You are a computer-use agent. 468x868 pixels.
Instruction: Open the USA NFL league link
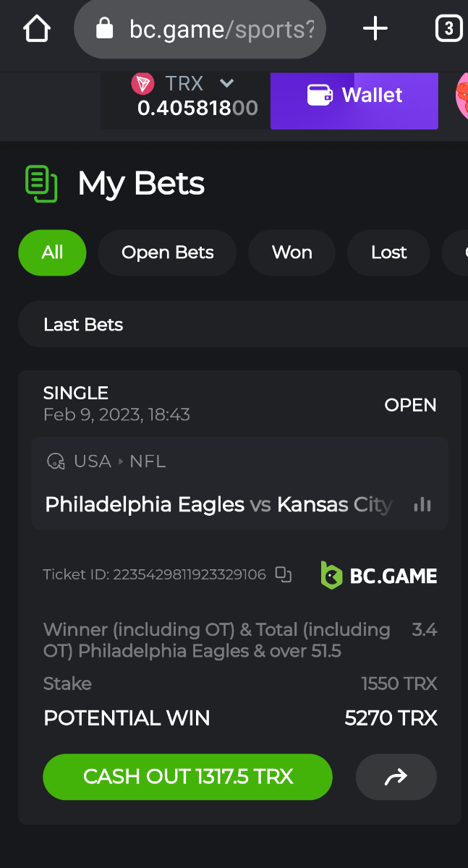pyautogui.click(x=119, y=461)
